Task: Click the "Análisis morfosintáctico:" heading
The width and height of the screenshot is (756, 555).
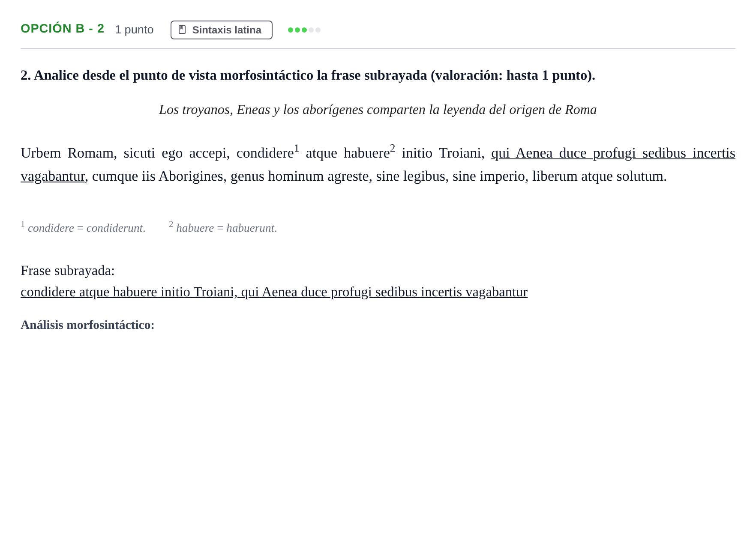Action: click(87, 325)
